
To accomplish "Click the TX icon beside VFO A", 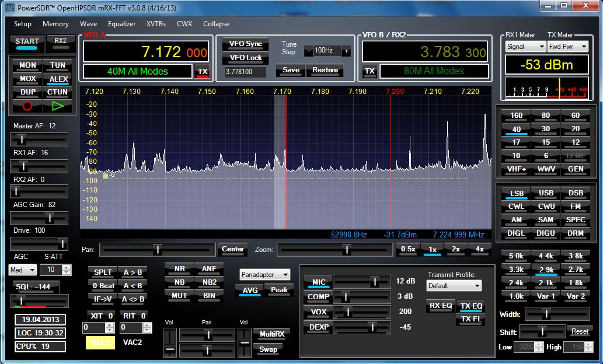I will [x=202, y=71].
